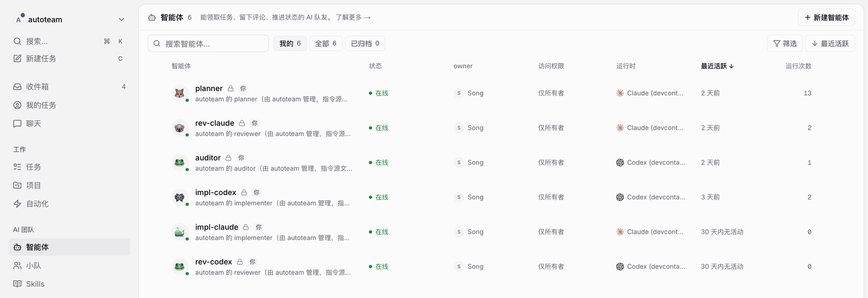Open 项目 in the sidebar
Screen dimensions: 868x298
(x=69, y=185)
